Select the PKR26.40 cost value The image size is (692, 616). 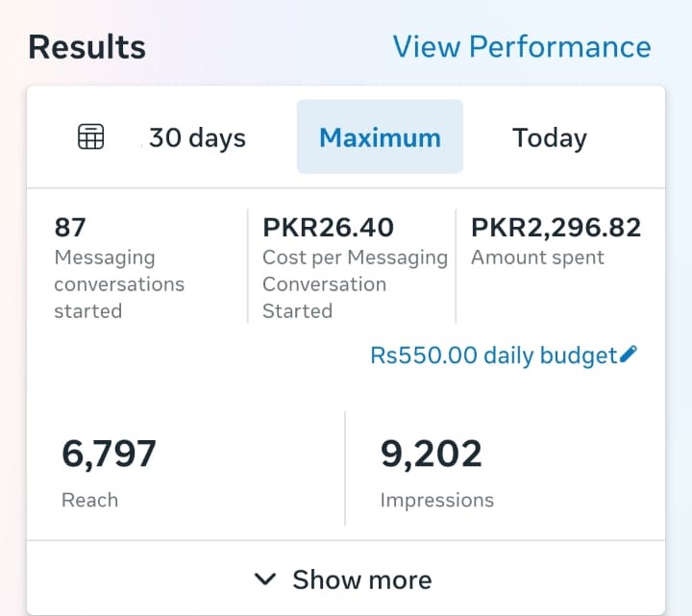(x=328, y=227)
